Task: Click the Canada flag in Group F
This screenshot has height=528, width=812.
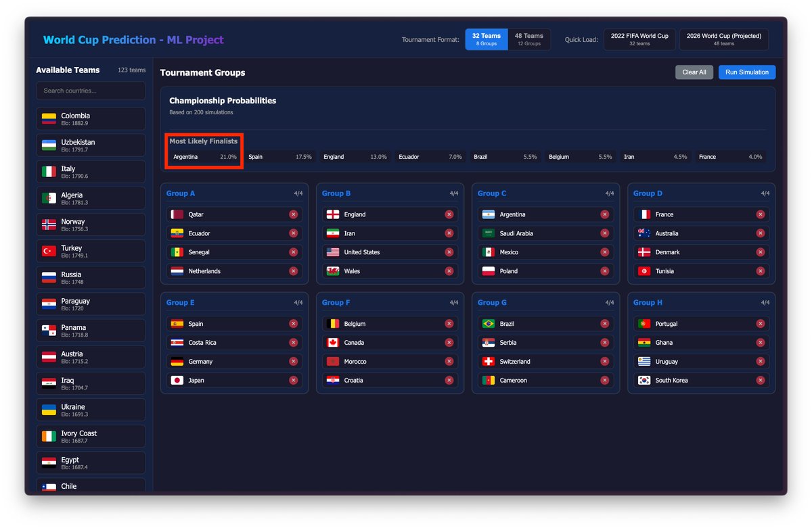Action: point(333,343)
